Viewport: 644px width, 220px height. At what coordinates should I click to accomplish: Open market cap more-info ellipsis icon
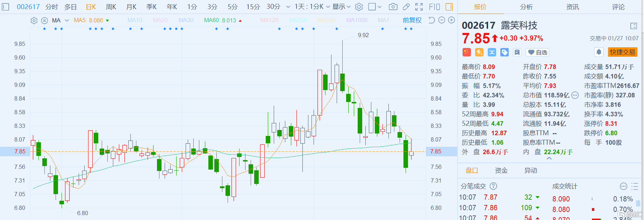click(x=575, y=95)
